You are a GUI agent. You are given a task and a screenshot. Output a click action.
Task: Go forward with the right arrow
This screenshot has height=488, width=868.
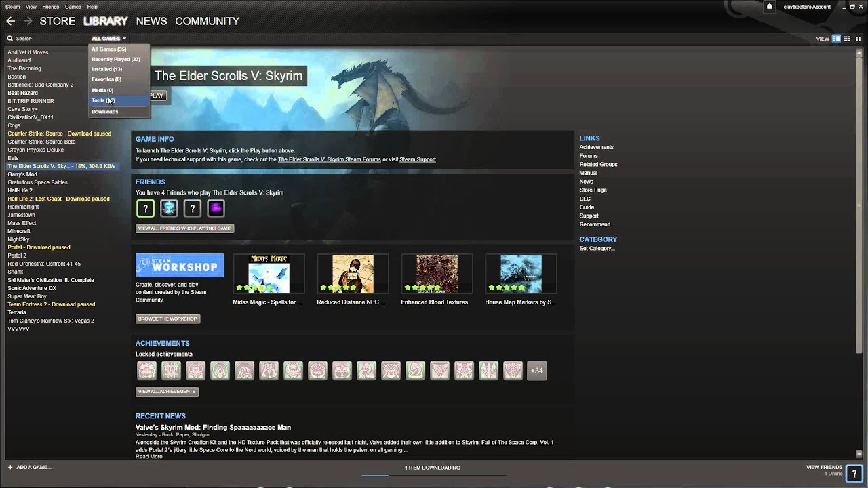(28, 21)
